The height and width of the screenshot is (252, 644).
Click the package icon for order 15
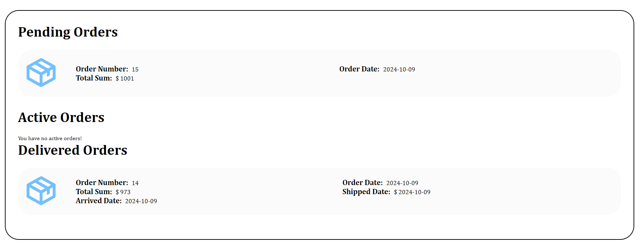pyautogui.click(x=41, y=72)
